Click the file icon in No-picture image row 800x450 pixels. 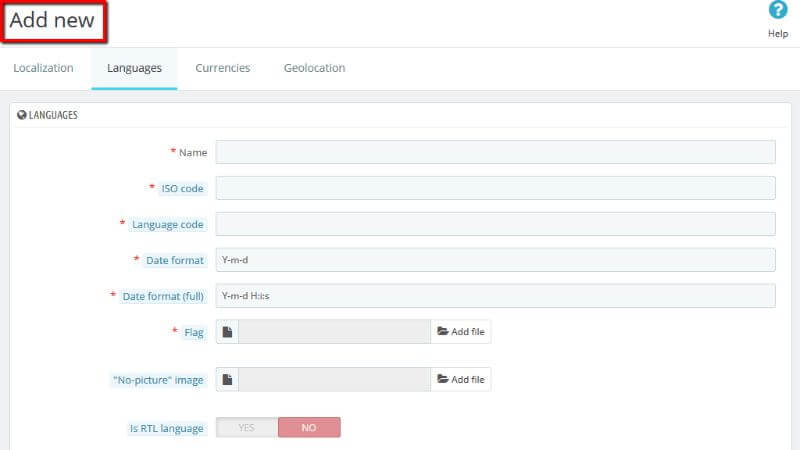pos(227,380)
